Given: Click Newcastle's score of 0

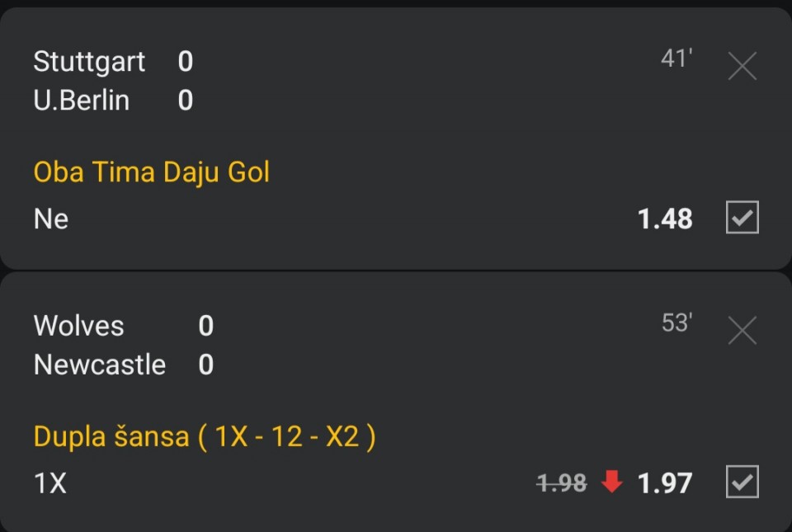Looking at the screenshot, I should pos(206,365).
